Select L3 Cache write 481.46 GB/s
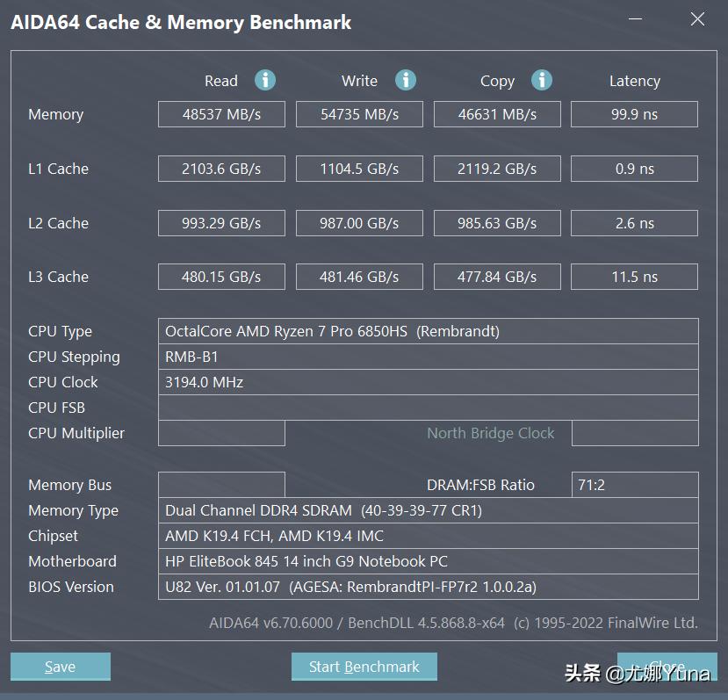Viewport: 728px width, 700px height. coord(359,277)
